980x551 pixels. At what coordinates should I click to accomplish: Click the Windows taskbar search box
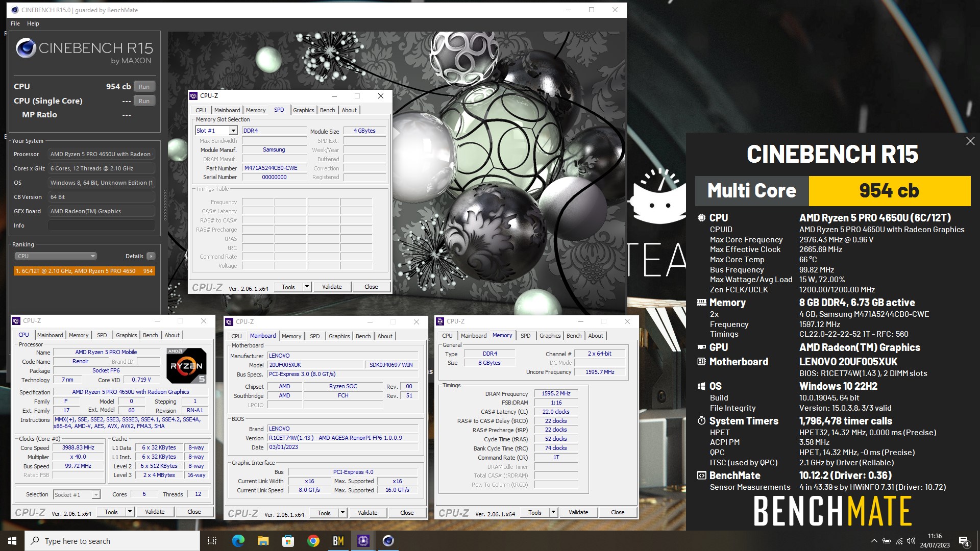(x=112, y=541)
